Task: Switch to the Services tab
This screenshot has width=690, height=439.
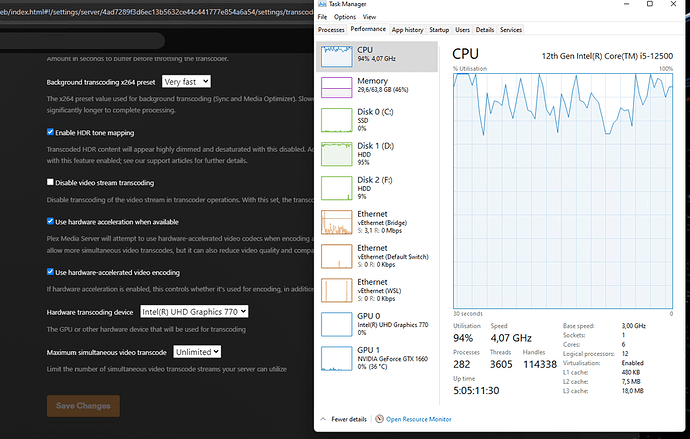Action: (x=511, y=29)
